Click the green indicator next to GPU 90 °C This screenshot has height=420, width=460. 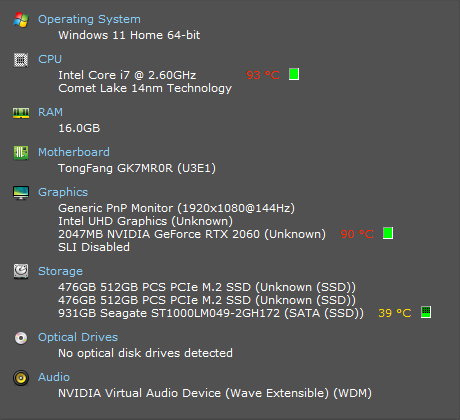tap(388, 233)
